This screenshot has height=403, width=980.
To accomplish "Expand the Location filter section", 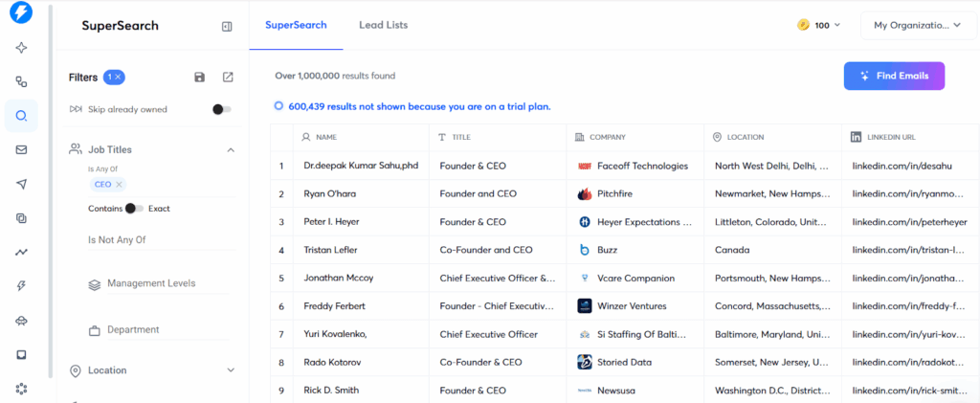I will 231,370.
